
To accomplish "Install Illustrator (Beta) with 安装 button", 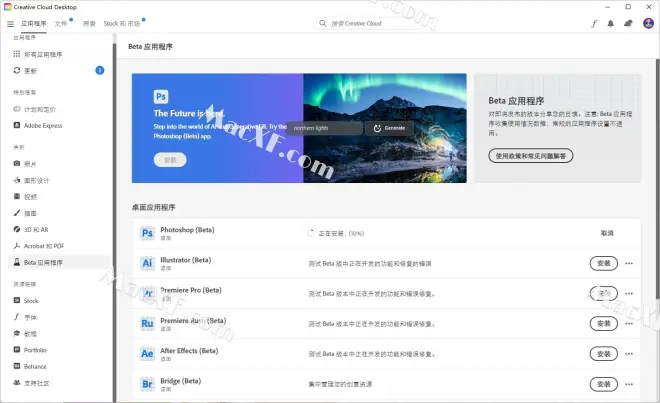I will click(x=603, y=263).
